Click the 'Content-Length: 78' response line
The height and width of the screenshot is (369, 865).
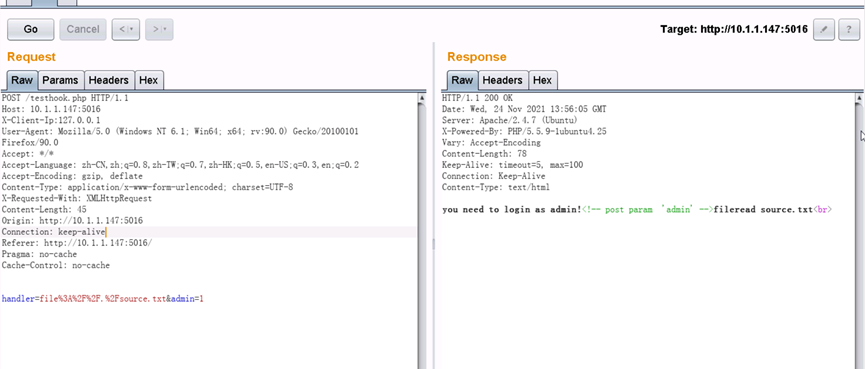coord(484,154)
